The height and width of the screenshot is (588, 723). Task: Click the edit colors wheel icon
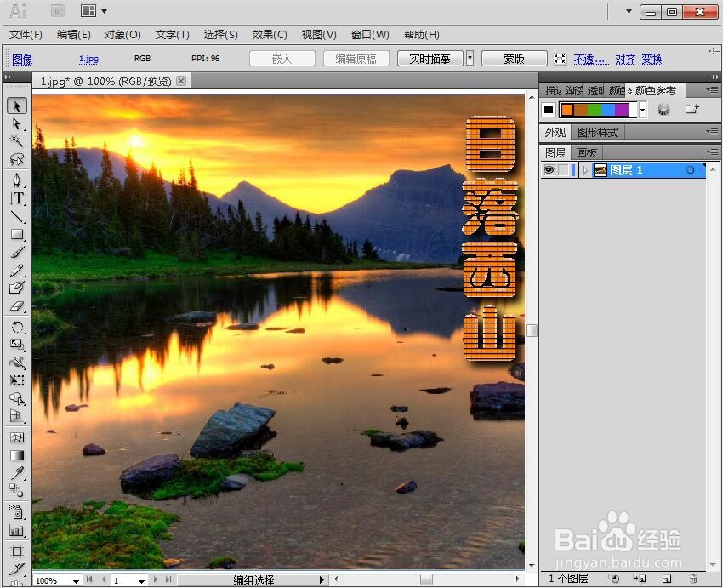tap(663, 109)
